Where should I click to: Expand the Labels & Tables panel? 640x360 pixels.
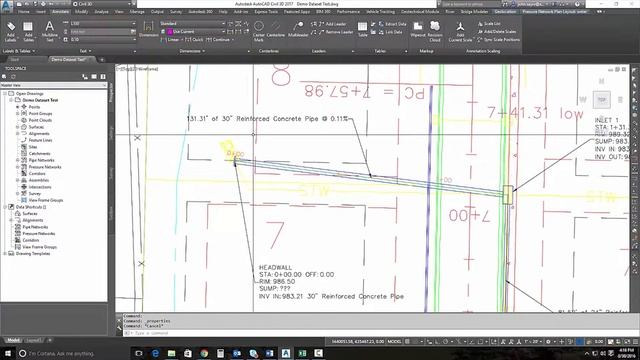click(x=19, y=51)
